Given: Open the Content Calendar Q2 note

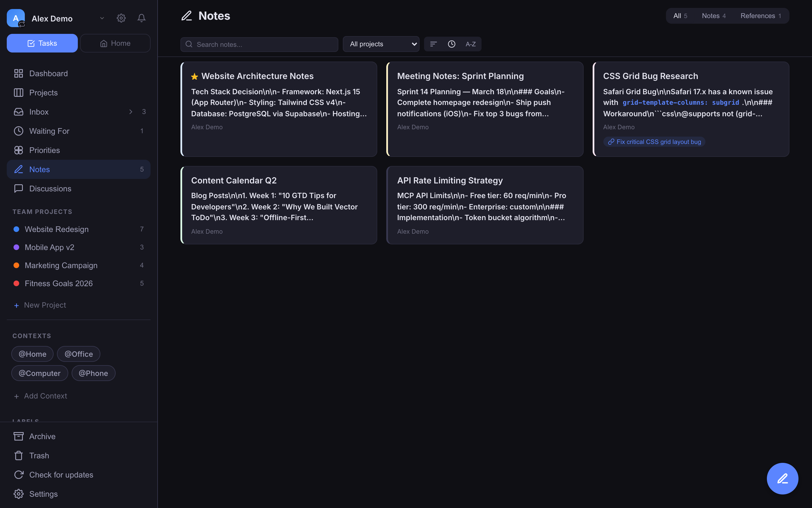Looking at the screenshot, I should 279,205.
